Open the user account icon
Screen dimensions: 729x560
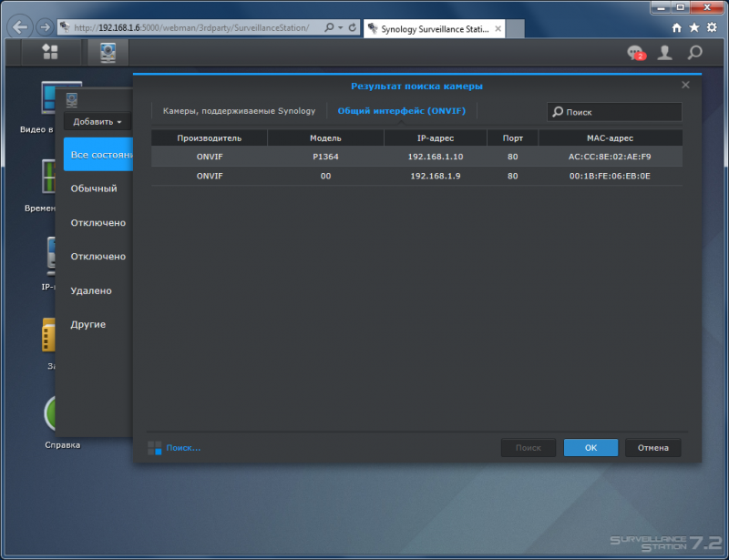point(665,53)
